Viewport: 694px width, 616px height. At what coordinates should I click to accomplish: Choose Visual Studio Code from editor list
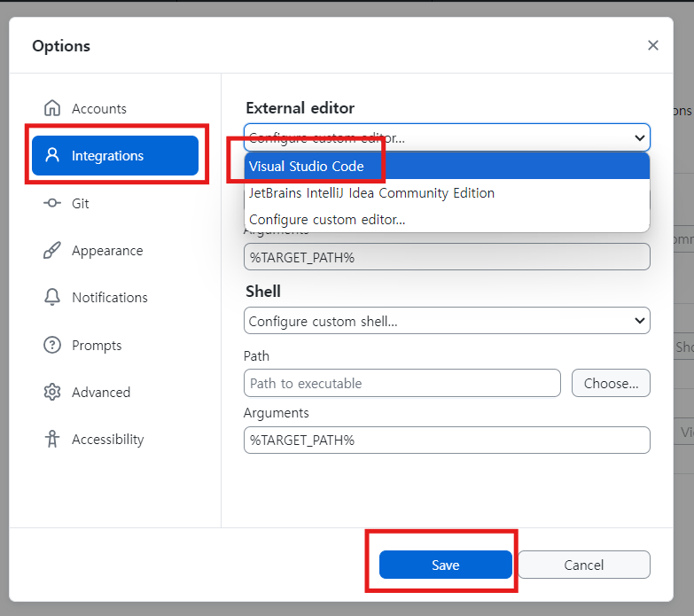click(447, 166)
